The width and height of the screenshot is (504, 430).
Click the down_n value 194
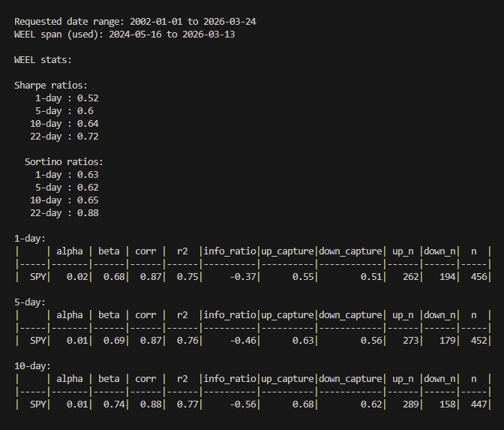click(448, 277)
